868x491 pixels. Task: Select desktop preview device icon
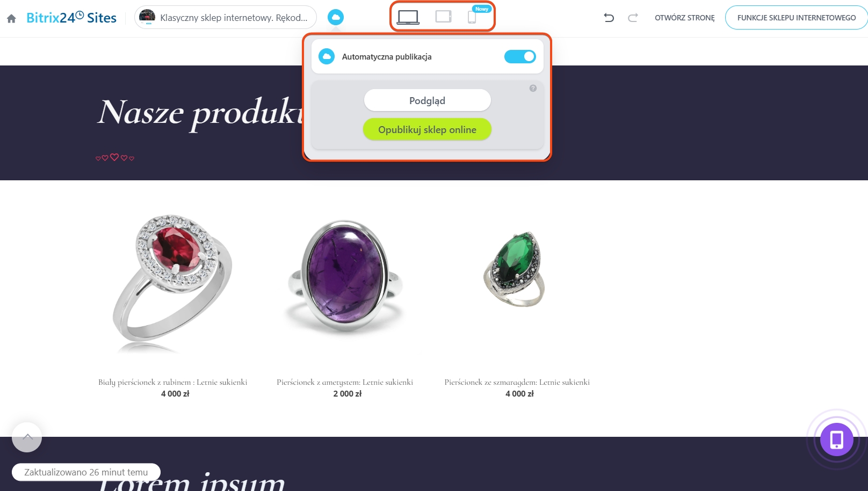[408, 17]
